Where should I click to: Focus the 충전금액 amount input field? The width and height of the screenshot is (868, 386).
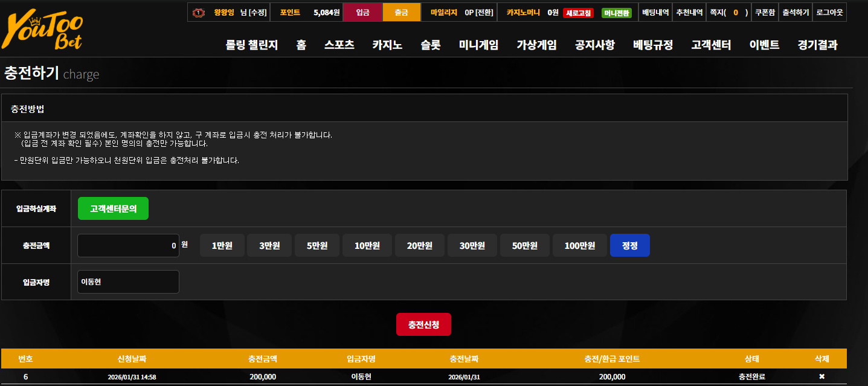(128, 245)
